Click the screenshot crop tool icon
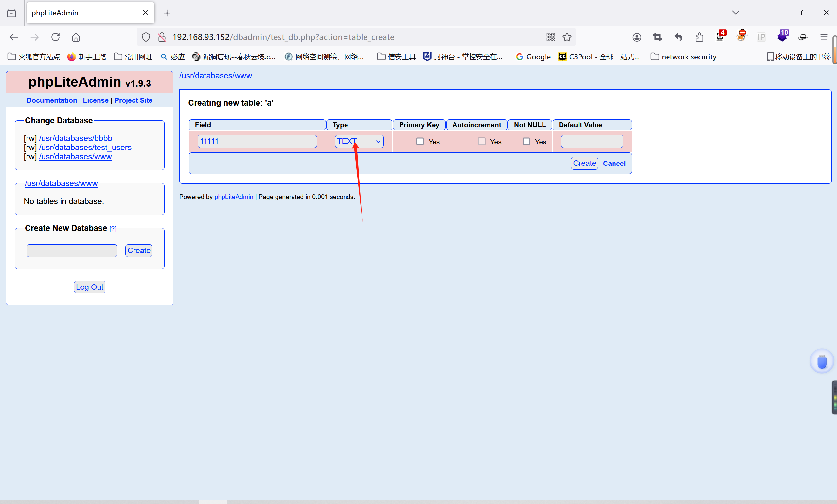 657,37
